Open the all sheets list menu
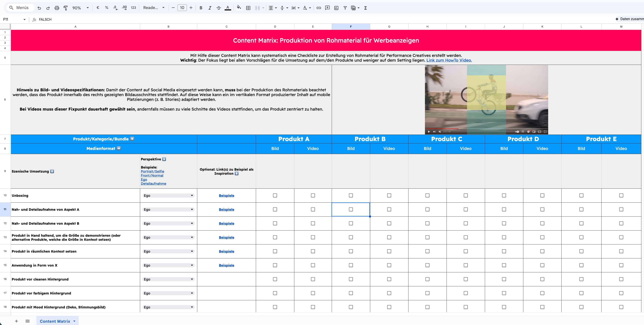644x325 pixels. 28,321
